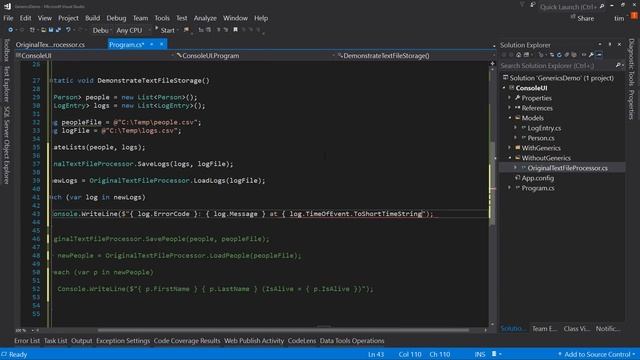Expand the References node
The width and height of the screenshot is (640, 360).
coord(509,108)
